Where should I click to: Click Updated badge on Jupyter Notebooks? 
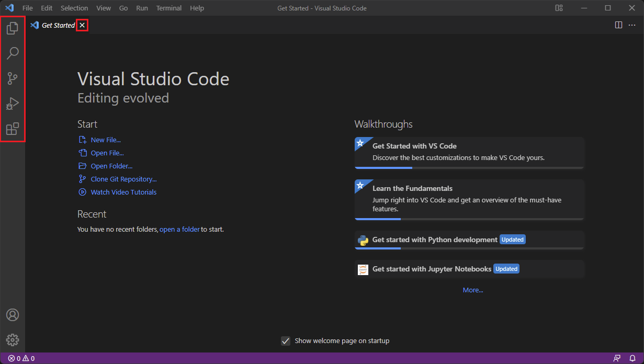[506, 269]
